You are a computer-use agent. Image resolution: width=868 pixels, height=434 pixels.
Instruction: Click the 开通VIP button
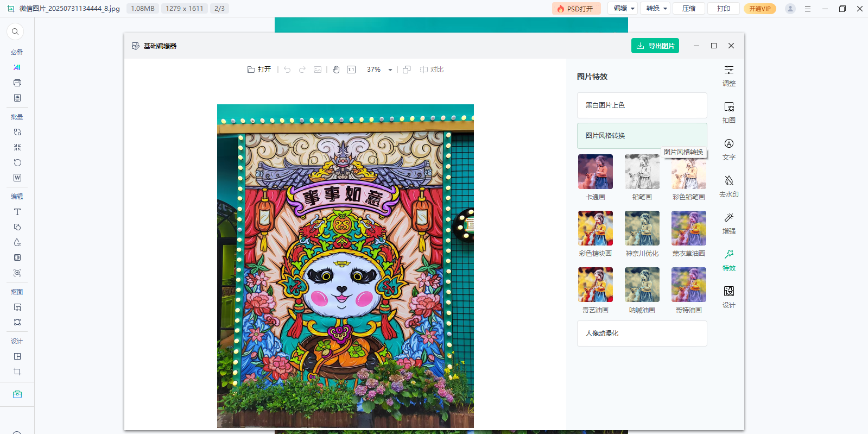(760, 9)
